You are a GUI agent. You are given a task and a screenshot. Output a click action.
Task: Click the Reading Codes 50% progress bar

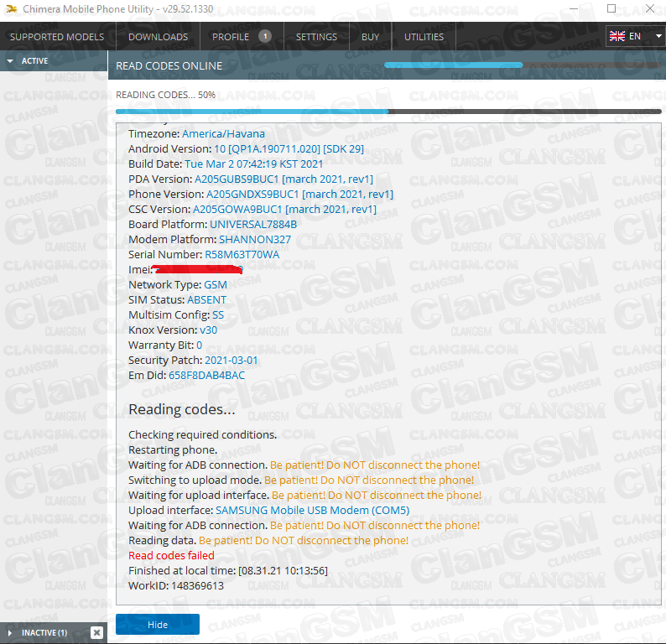click(x=388, y=112)
